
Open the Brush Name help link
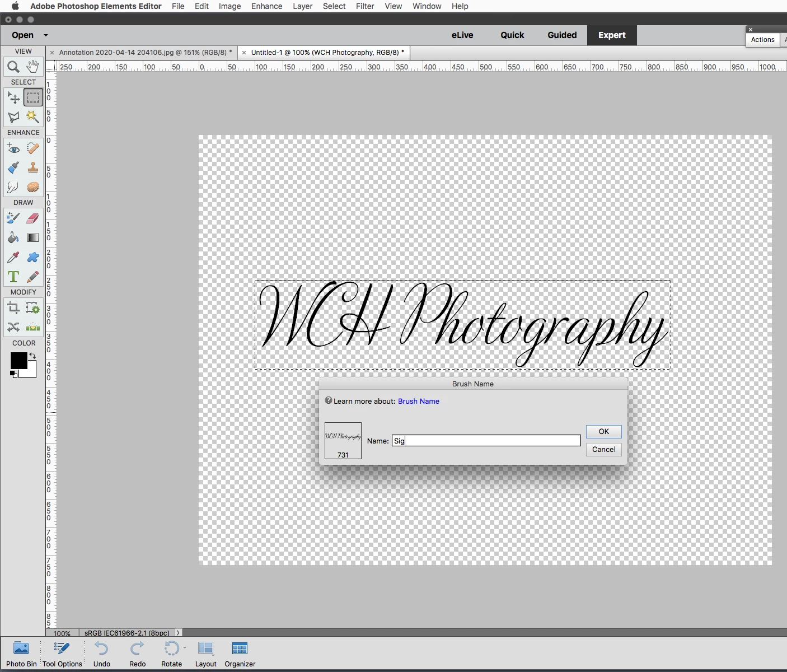tap(418, 402)
